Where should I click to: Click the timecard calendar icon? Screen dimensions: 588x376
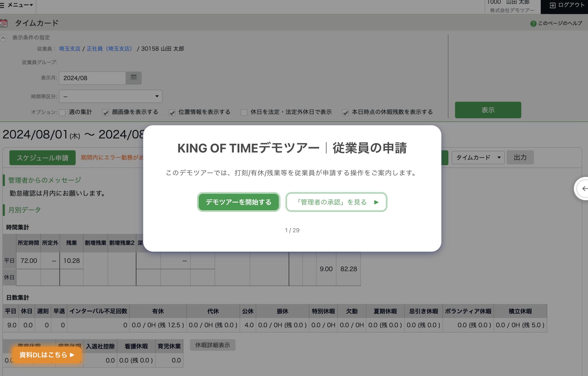click(4, 23)
